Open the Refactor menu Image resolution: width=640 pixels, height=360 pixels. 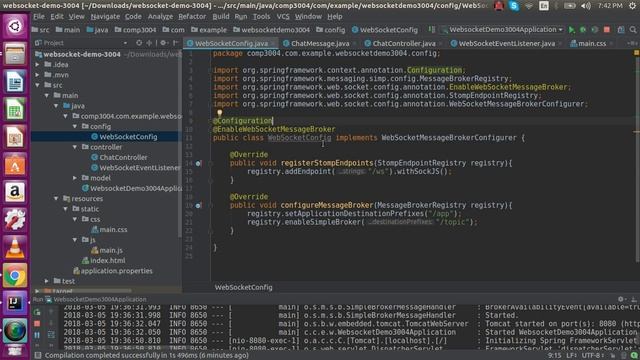(192, 17)
